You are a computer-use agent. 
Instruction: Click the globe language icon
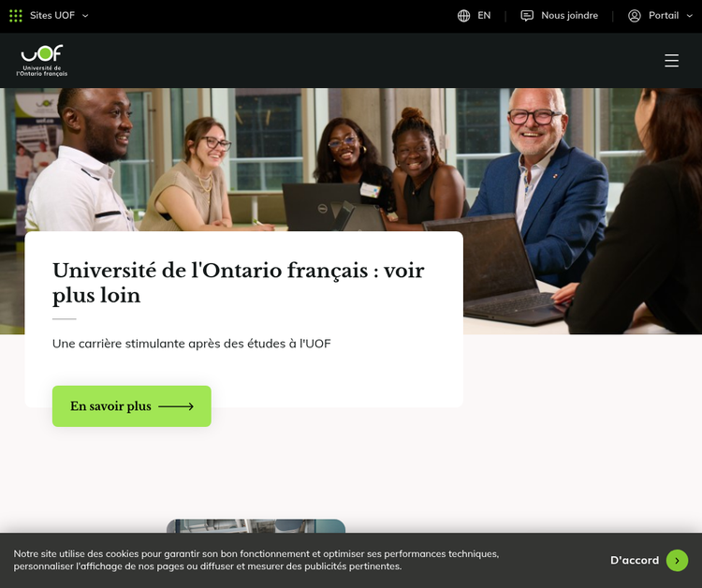(x=464, y=16)
